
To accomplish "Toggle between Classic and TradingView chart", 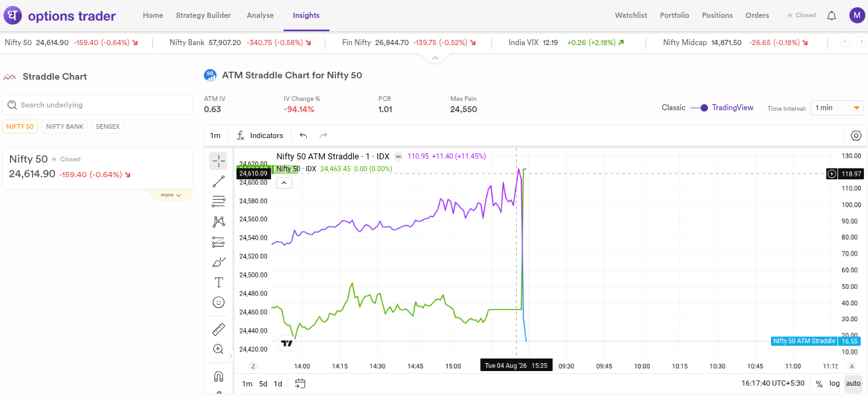I will pyautogui.click(x=699, y=108).
